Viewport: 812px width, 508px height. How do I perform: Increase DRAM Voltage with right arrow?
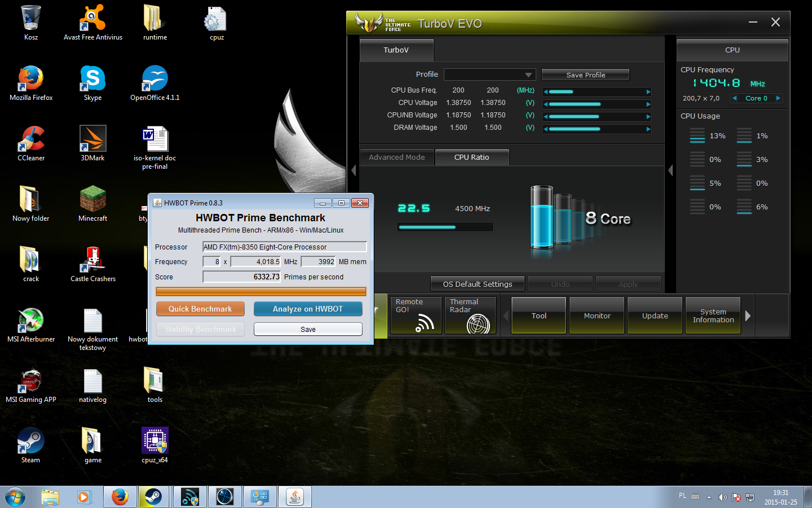[648, 129]
